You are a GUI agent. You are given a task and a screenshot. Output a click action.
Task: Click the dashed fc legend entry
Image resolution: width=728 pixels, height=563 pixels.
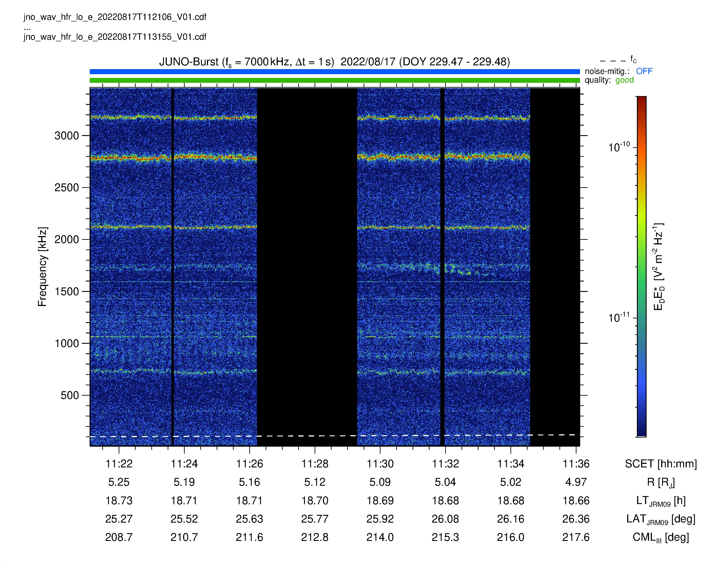point(618,60)
